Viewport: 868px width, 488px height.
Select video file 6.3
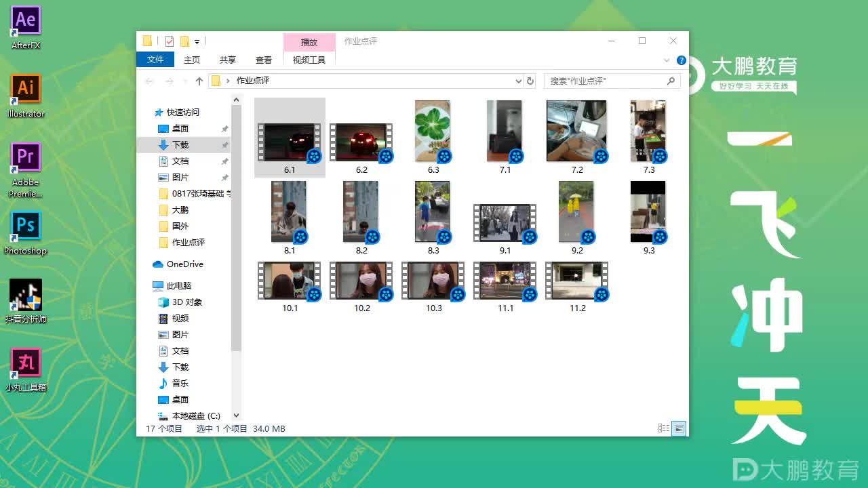pyautogui.click(x=433, y=138)
